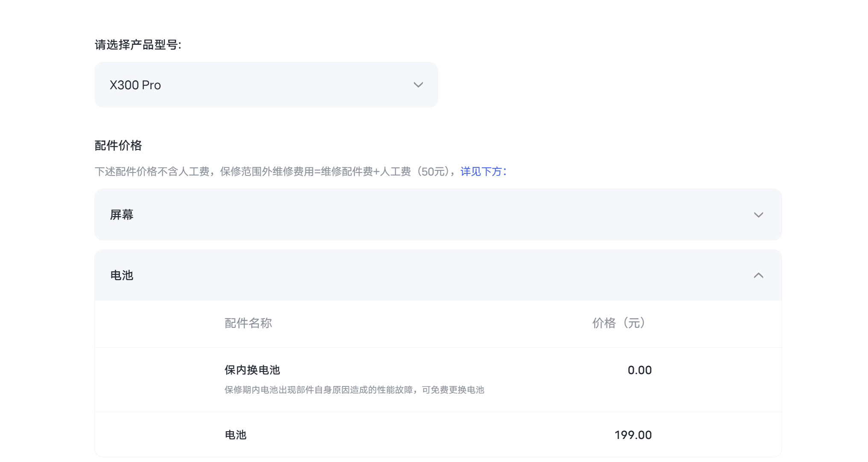Select the 保内换电池 item name
868x462 pixels.
pyautogui.click(x=252, y=370)
